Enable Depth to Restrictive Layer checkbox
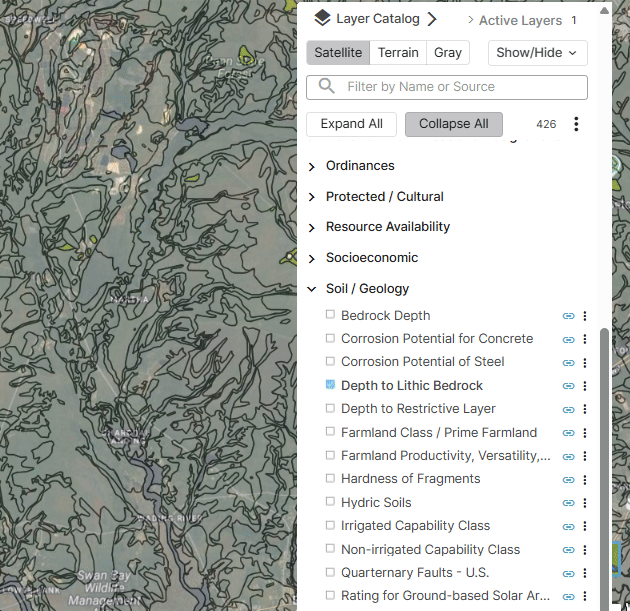The width and height of the screenshot is (630, 611). coord(330,408)
